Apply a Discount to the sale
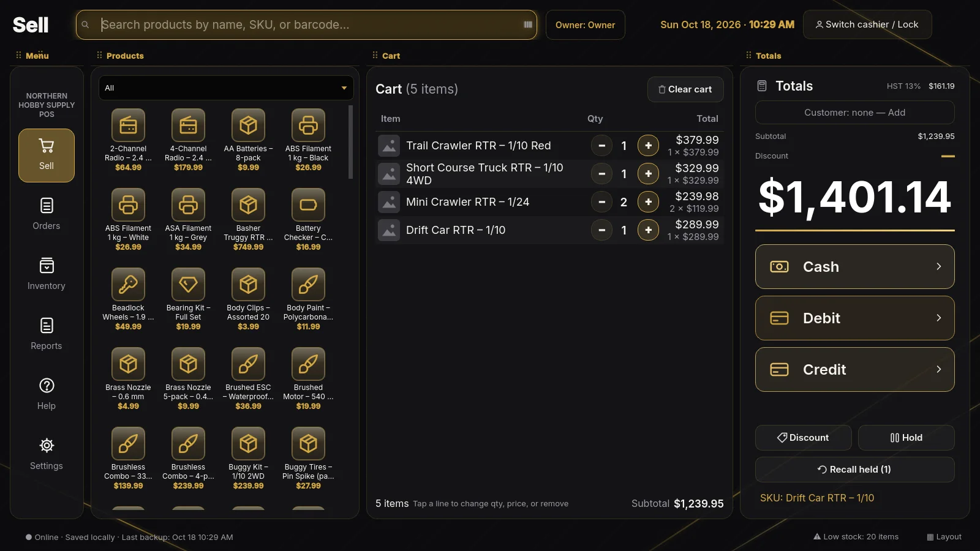 click(803, 438)
